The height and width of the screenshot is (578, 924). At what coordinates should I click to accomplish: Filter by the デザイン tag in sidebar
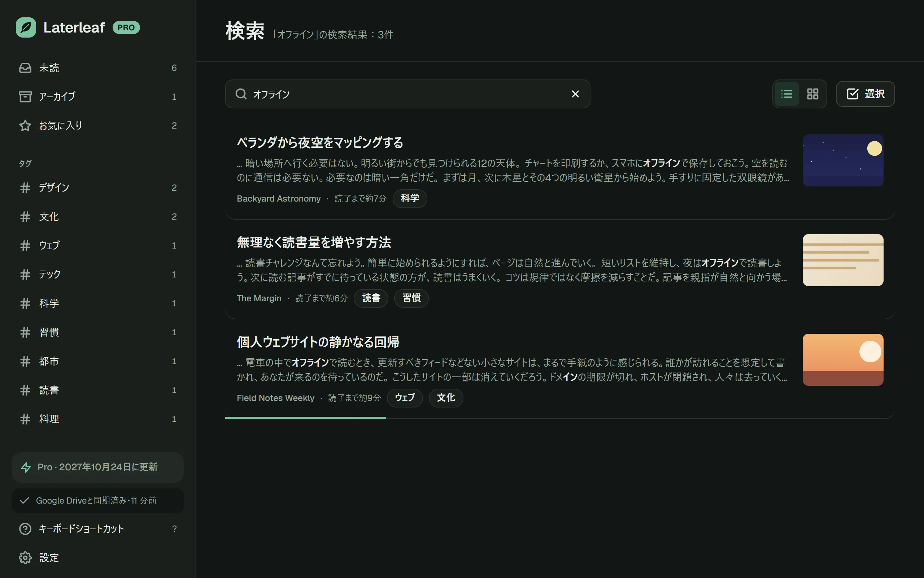pos(98,188)
